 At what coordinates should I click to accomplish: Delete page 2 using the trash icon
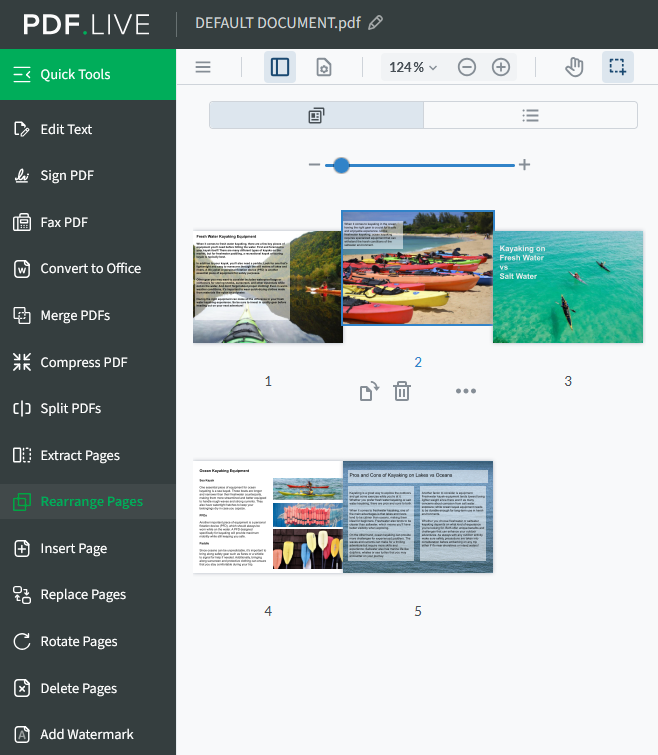coord(401,391)
